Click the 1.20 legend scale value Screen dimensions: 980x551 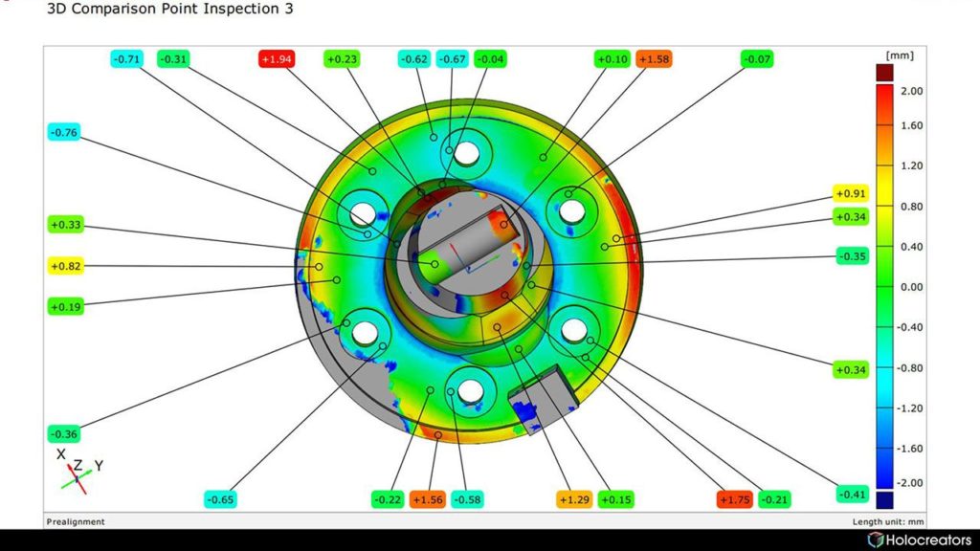[x=911, y=165]
